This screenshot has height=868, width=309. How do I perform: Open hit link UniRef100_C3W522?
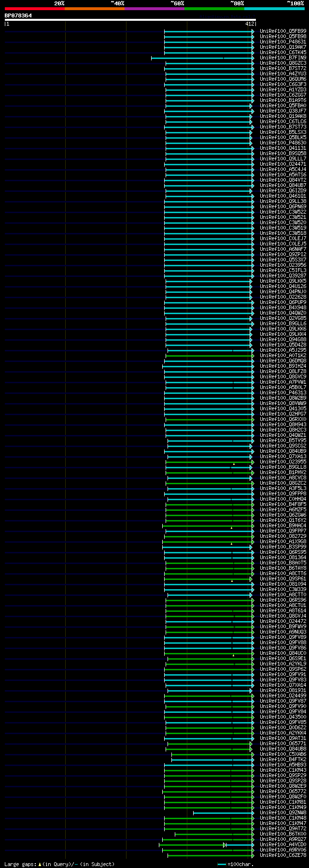(283, 212)
